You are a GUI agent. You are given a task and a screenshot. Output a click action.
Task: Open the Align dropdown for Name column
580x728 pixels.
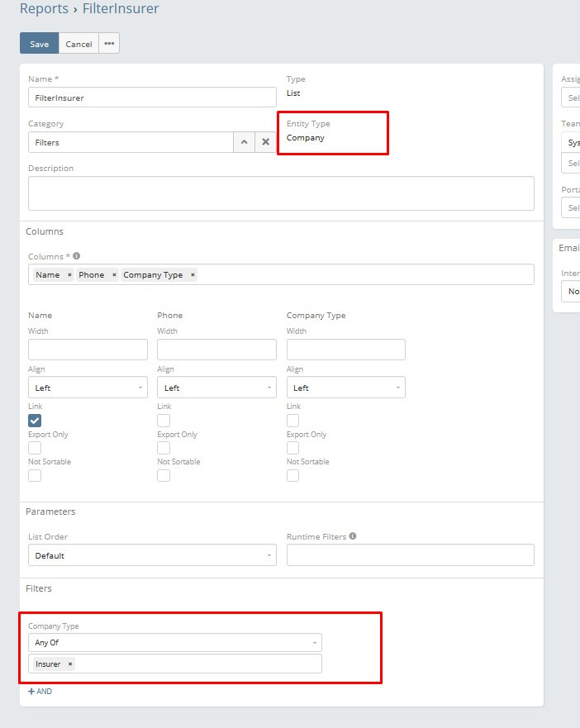88,388
